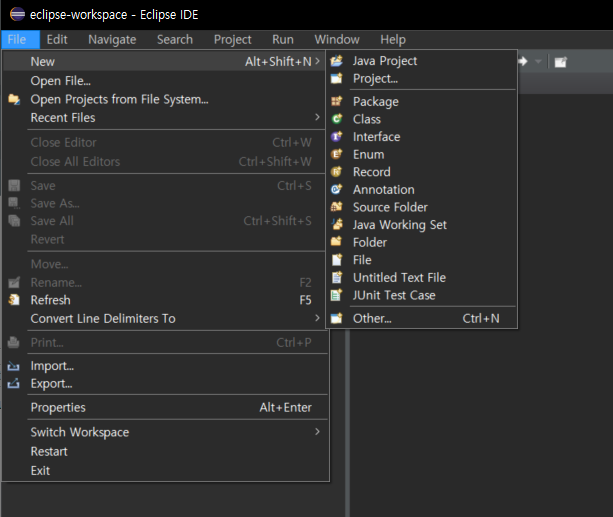Open the File menu
The width and height of the screenshot is (613, 517).
(20, 39)
